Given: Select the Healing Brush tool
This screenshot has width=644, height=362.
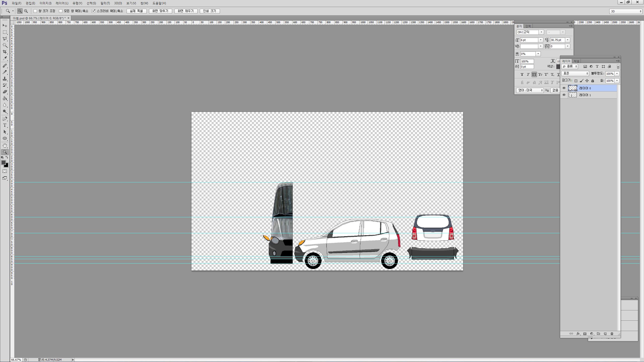Looking at the screenshot, I should [5, 66].
